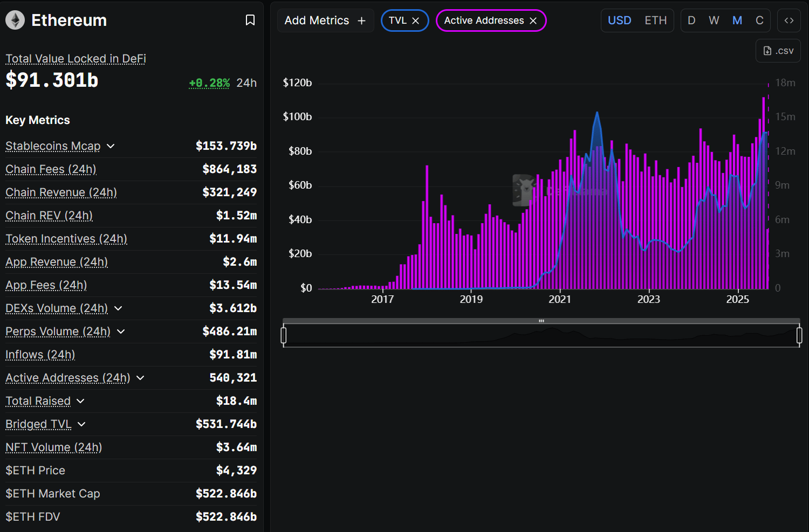The width and height of the screenshot is (809, 532).
Task: Click the $100b y-axis label
Action: pos(297,117)
